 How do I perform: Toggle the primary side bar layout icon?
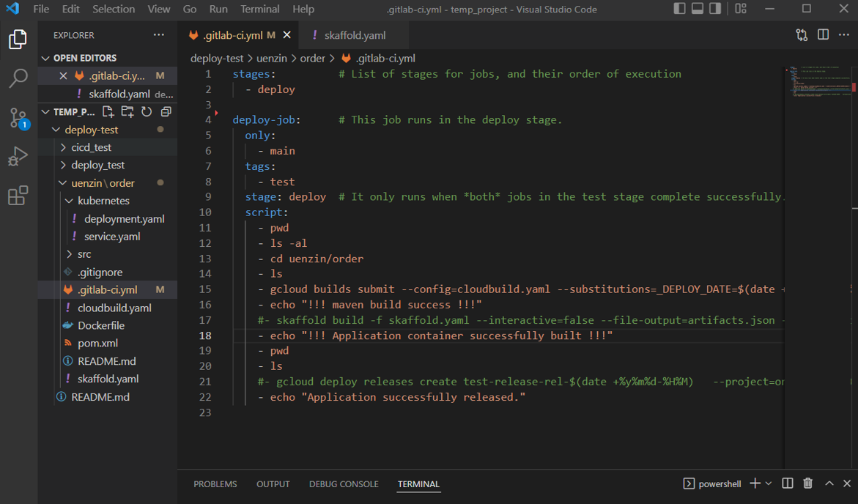coord(679,9)
